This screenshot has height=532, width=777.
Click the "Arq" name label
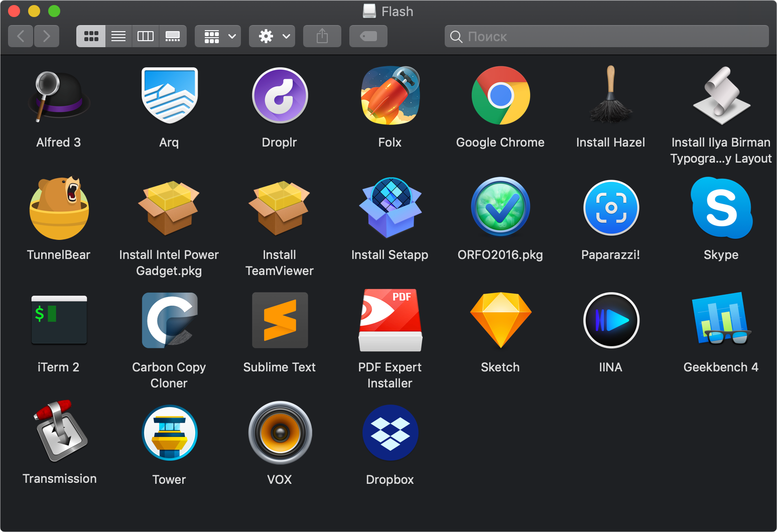(169, 143)
